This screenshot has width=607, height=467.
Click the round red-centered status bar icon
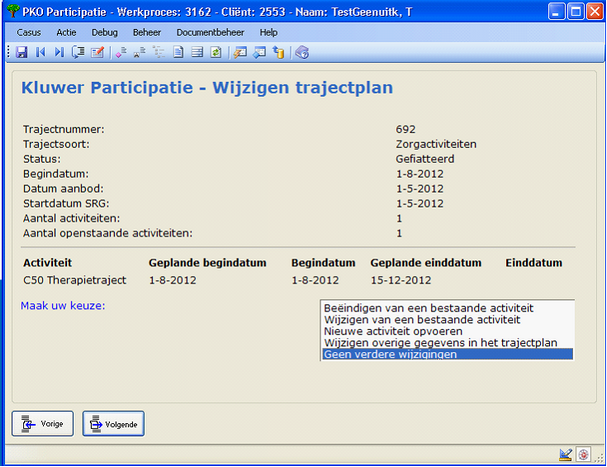tap(583, 454)
